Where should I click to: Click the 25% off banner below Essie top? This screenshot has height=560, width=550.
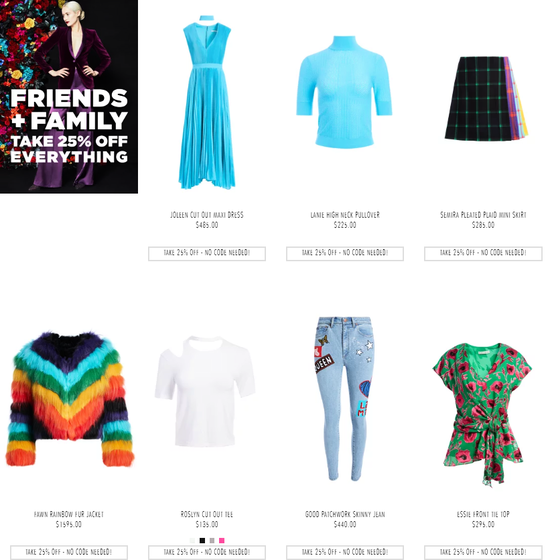483,552
